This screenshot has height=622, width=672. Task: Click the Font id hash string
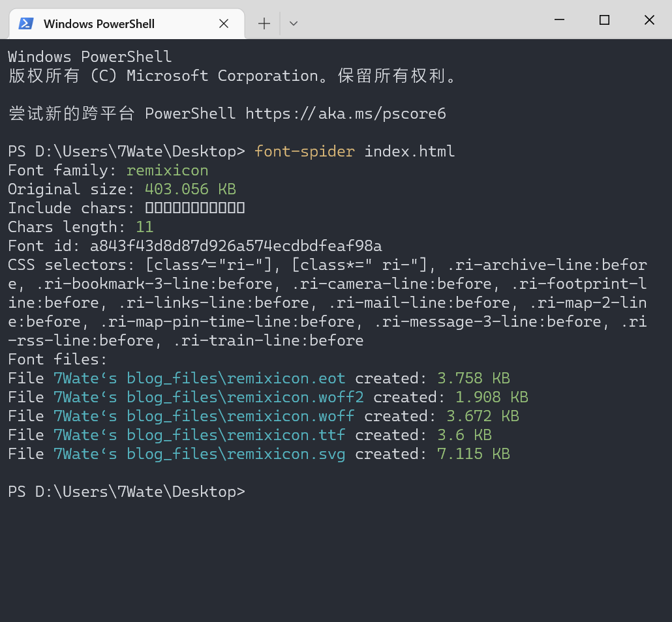[x=236, y=246]
